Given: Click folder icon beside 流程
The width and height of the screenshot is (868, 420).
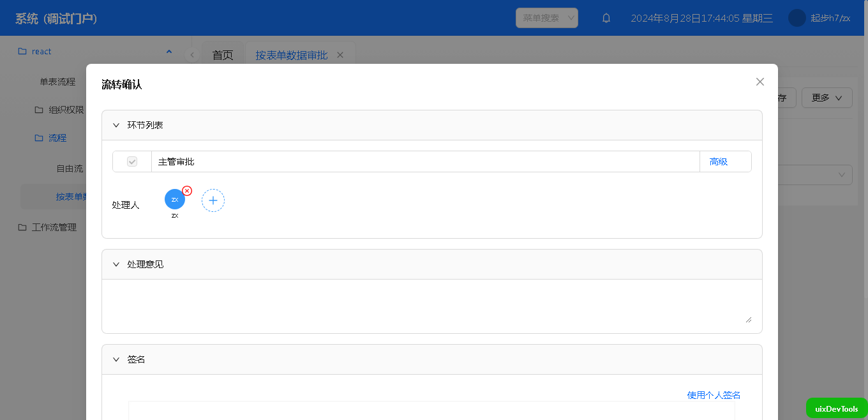Looking at the screenshot, I should pos(39,138).
